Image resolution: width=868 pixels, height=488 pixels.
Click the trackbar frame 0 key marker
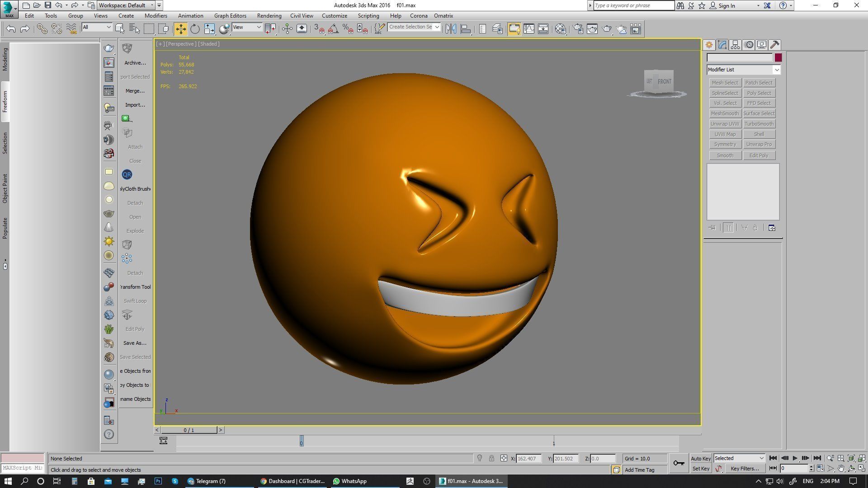302,441
